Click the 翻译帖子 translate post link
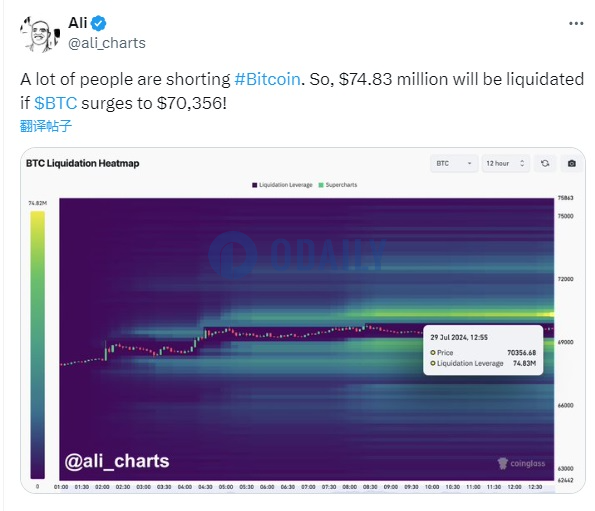This screenshot has height=511, width=595. [x=46, y=126]
